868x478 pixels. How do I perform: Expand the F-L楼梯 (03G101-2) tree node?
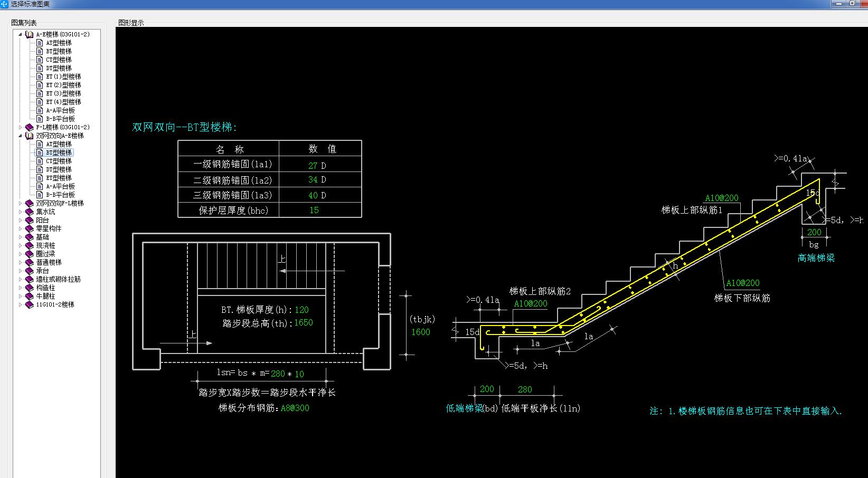[x=21, y=127]
